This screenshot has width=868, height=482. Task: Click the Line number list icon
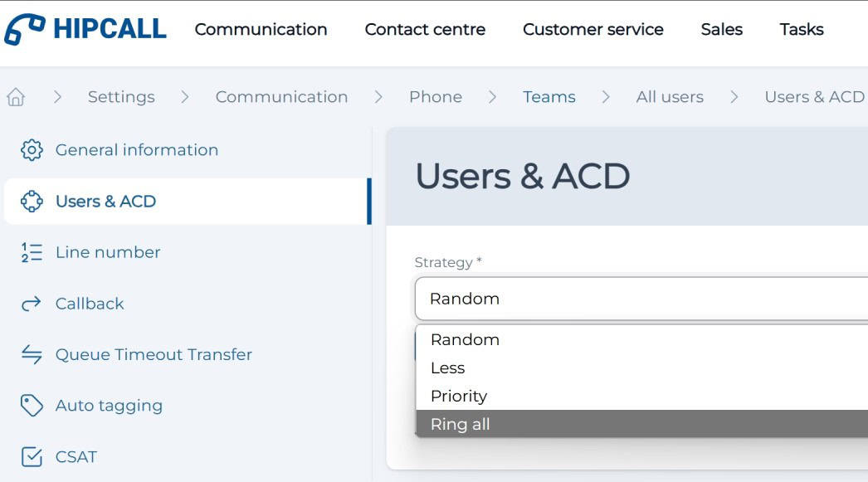(x=32, y=252)
